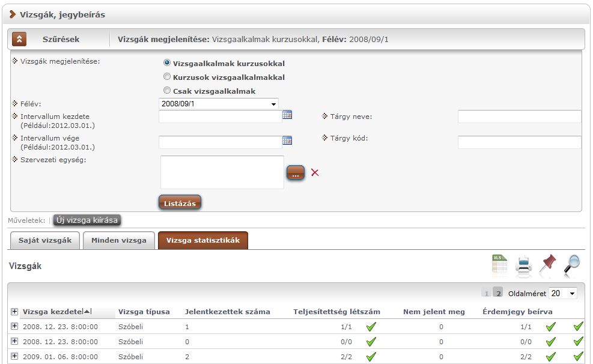This screenshot has height=364, width=593.
Task: Focus the Intervallum kezdete date field
Action: (x=220, y=117)
